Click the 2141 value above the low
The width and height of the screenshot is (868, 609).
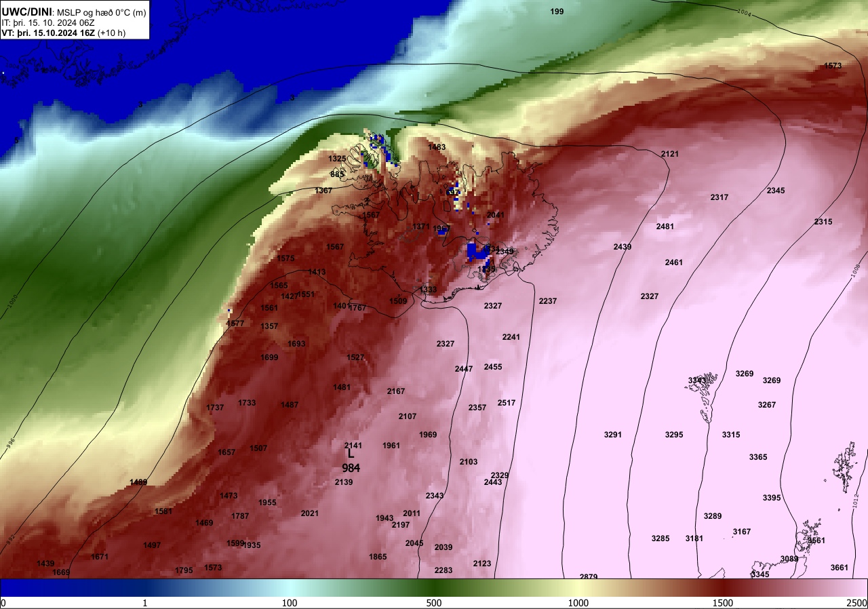coord(353,446)
